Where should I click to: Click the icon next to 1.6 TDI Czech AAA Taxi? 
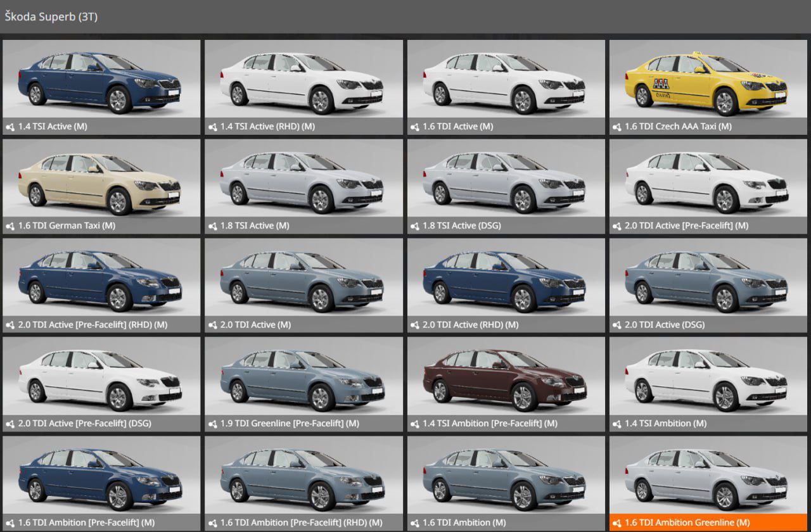[x=617, y=127]
